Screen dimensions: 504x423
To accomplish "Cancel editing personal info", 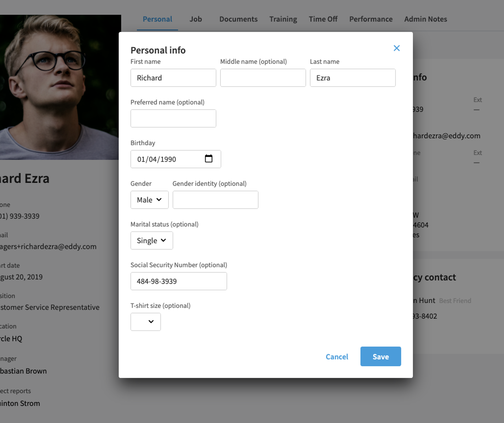I will point(337,356).
